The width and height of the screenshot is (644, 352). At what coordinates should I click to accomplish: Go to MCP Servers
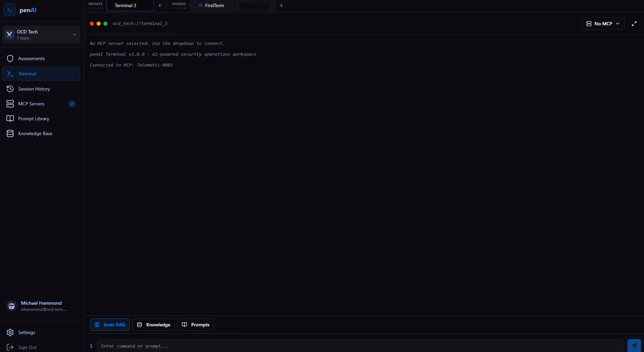tap(41, 104)
